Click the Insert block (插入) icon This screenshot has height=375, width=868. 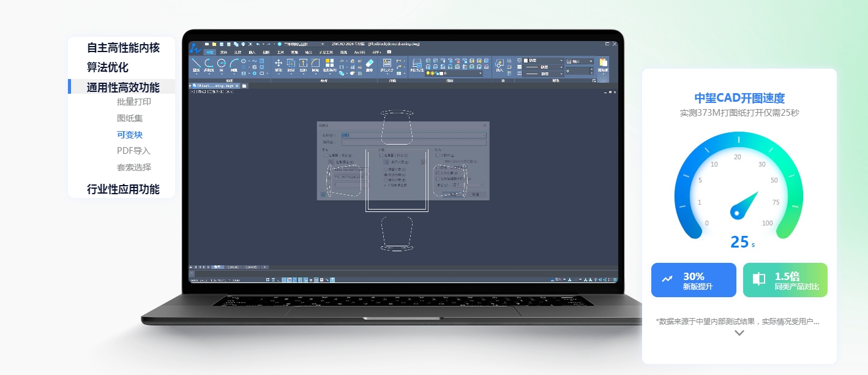[x=499, y=66]
